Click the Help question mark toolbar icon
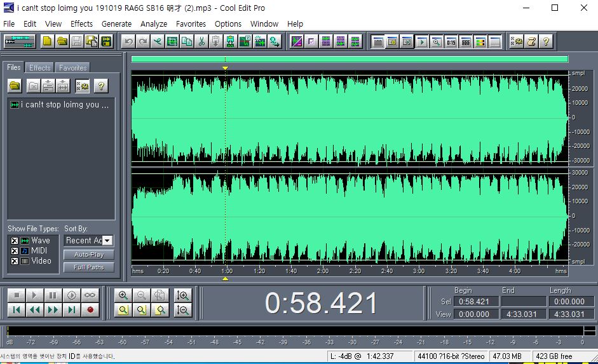The width and height of the screenshot is (598, 364). pos(545,41)
